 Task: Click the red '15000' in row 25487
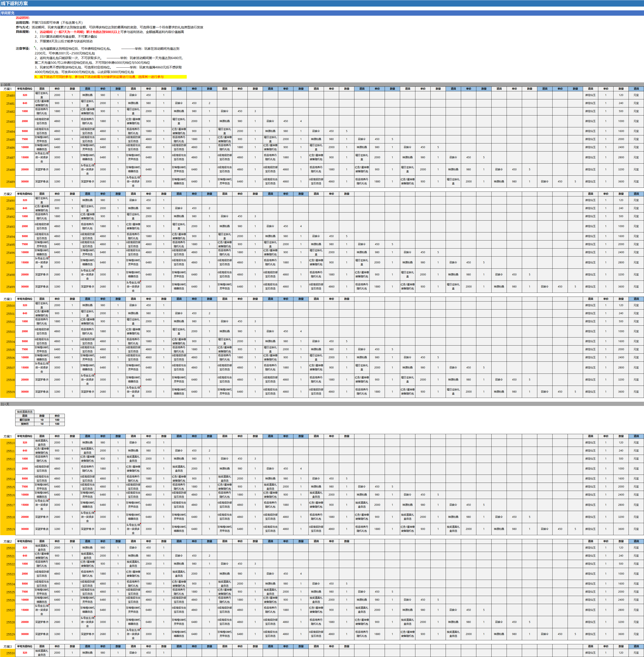[x=25, y=157]
